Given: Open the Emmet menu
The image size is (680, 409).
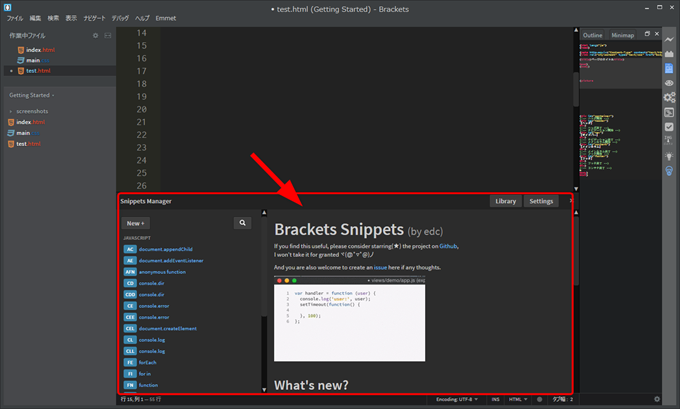Looking at the screenshot, I should coord(166,18).
